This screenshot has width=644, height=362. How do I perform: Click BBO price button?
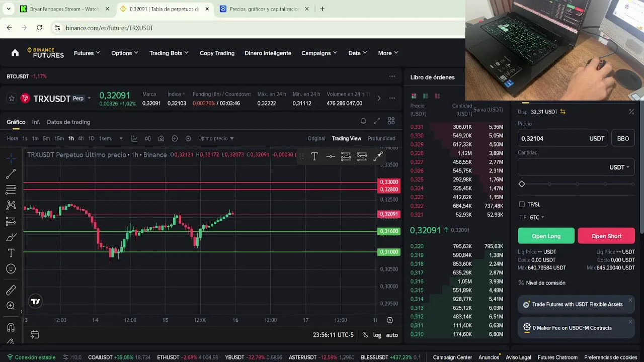(x=623, y=138)
